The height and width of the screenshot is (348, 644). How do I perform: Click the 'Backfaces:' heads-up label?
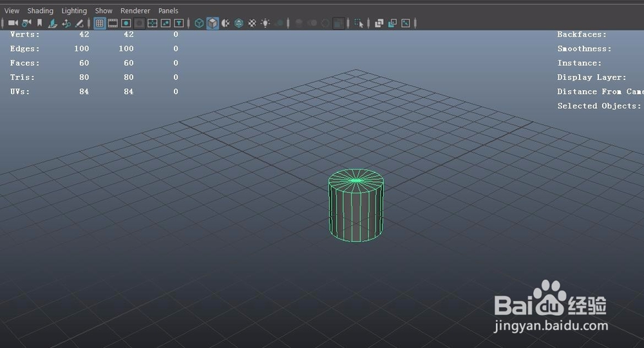tap(582, 35)
